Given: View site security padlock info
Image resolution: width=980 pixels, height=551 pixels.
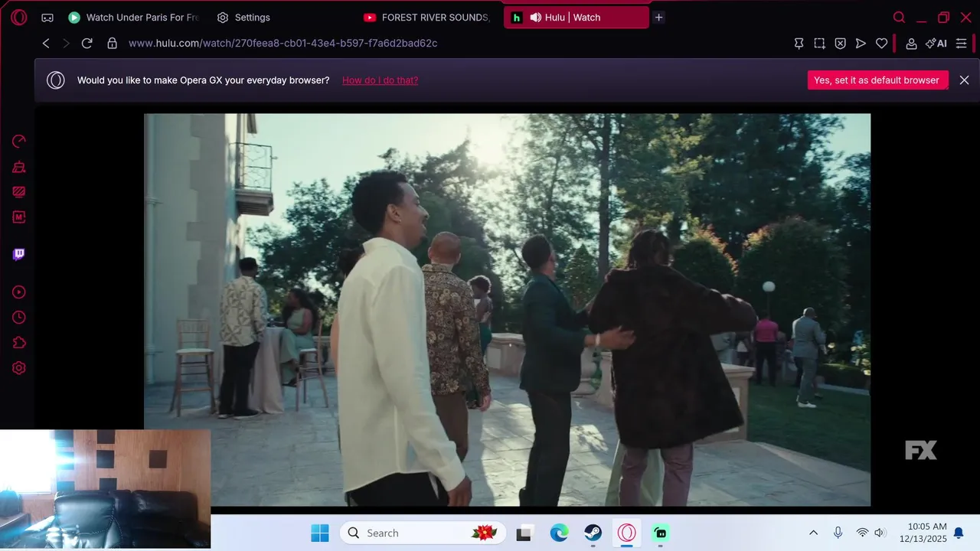Looking at the screenshot, I should click(112, 44).
